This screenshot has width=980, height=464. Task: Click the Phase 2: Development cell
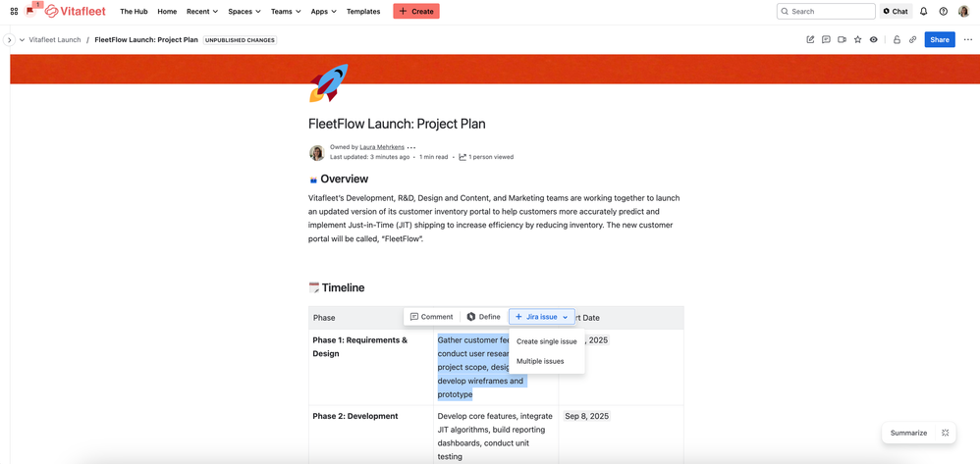pos(371,436)
